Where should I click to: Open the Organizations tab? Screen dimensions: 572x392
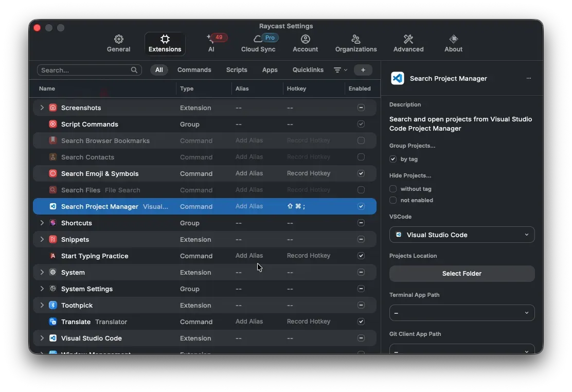356,44
